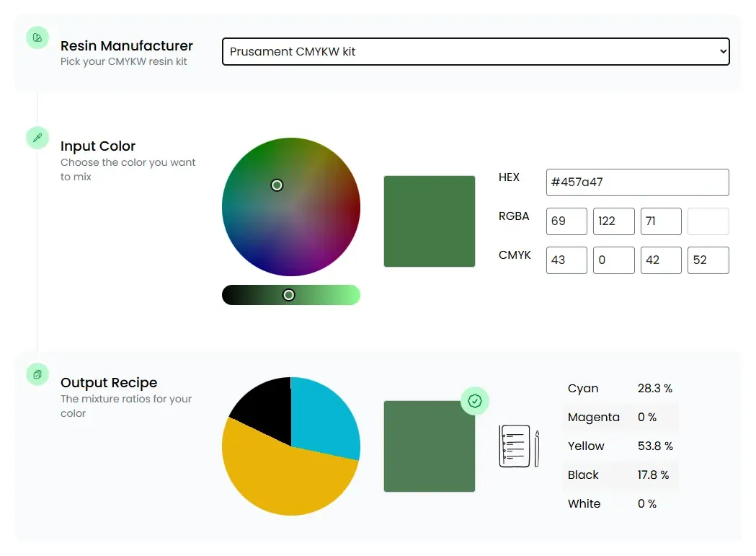Click the Resin Manufacturer leaf icon
The image size is (756, 556).
point(37,37)
